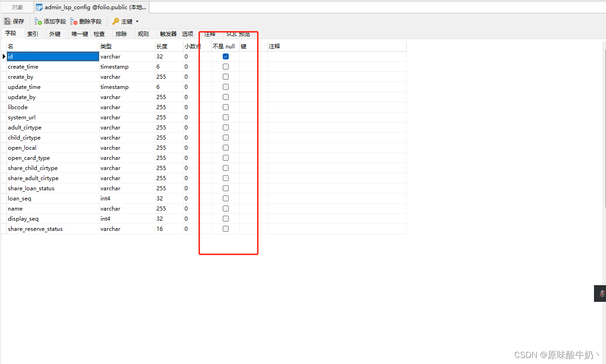Click the Type (类型) column header
This screenshot has height=364, width=606.
pos(127,46)
